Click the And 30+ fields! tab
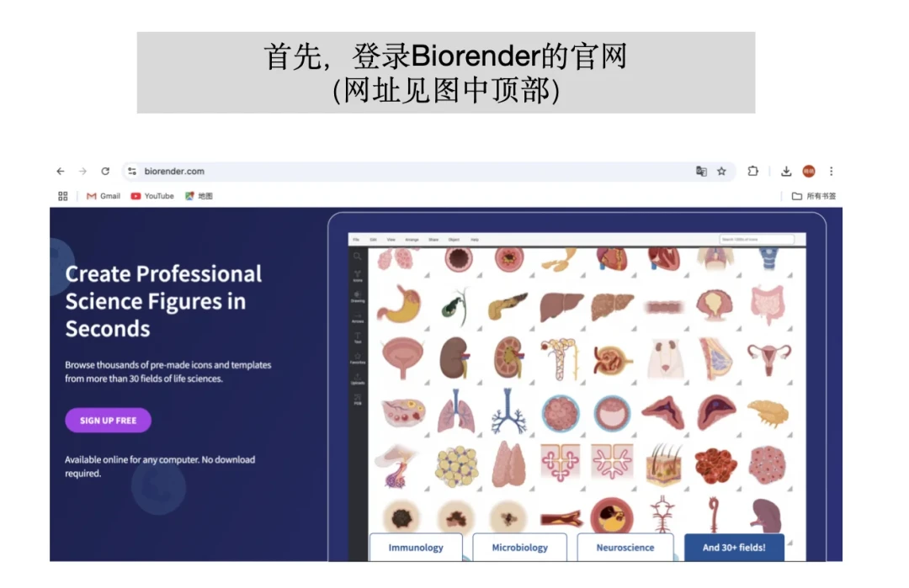This screenshot has width=909, height=588. coord(734,548)
